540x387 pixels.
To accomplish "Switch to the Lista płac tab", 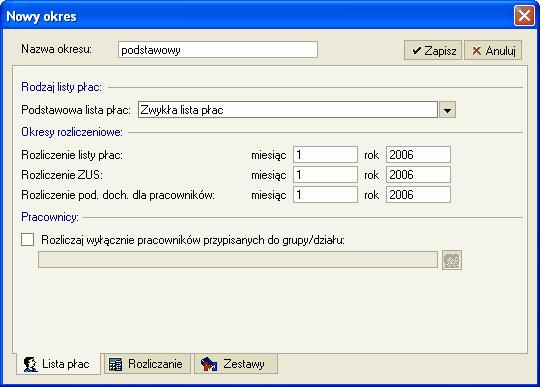I will (58, 364).
